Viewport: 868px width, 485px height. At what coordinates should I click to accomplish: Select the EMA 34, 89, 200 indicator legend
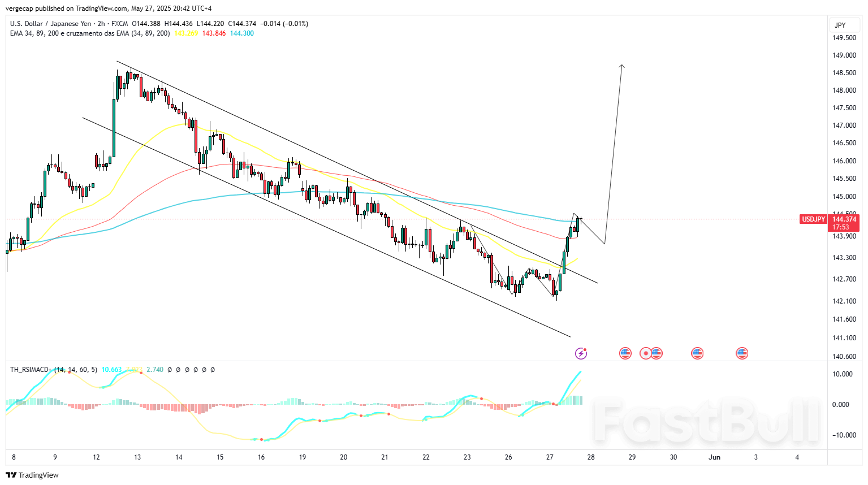pyautogui.click(x=89, y=33)
